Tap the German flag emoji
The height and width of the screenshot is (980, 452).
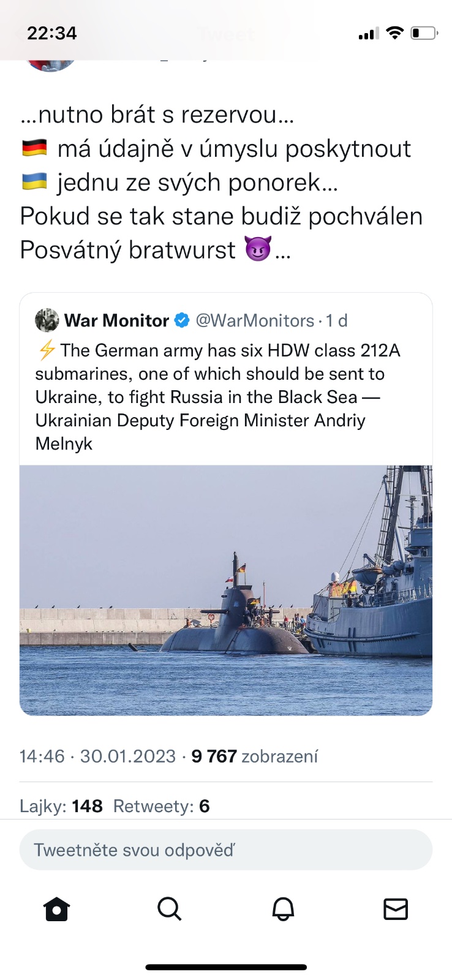click(34, 148)
